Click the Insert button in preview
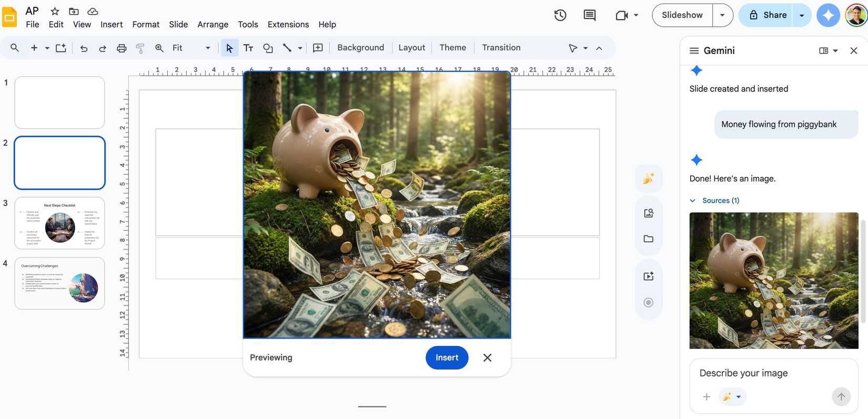This screenshot has height=419, width=868. tap(447, 357)
